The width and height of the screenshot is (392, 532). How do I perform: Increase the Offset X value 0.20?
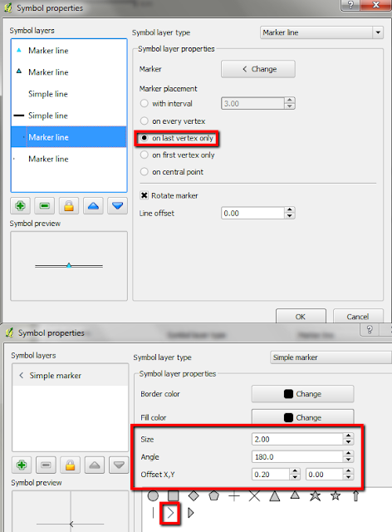[x=295, y=471]
